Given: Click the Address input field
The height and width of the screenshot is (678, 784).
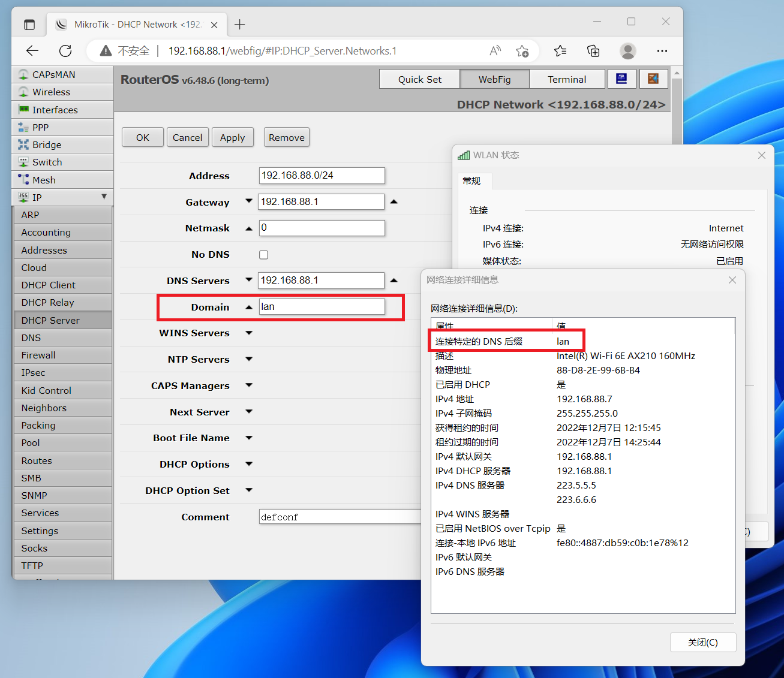Looking at the screenshot, I should [x=322, y=176].
